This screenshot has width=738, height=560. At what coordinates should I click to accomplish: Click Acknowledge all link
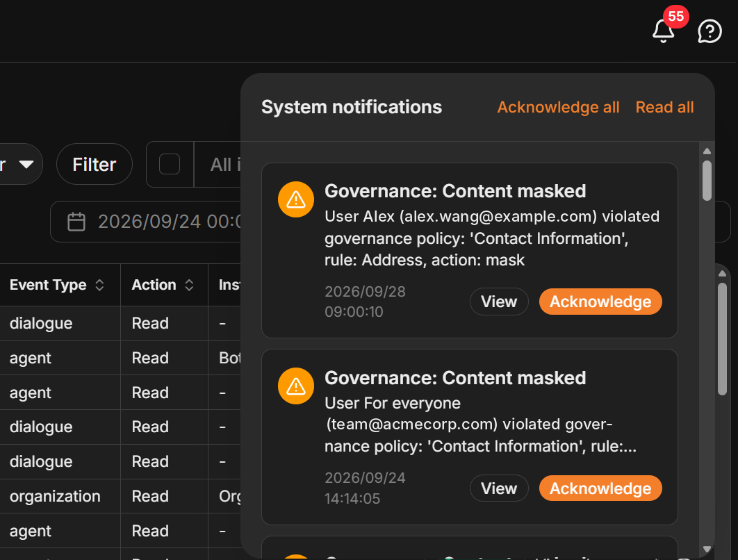click(x=558, y=107)
